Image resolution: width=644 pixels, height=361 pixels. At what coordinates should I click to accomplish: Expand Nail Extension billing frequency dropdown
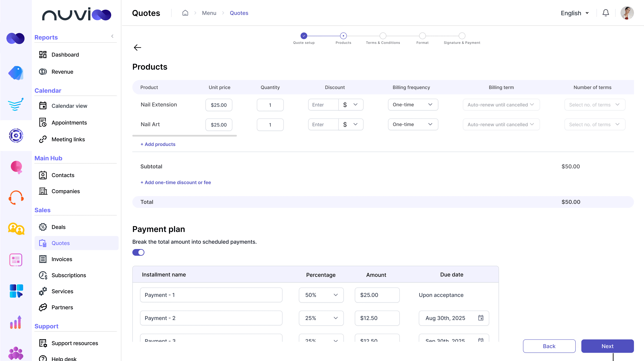point(413,105)
